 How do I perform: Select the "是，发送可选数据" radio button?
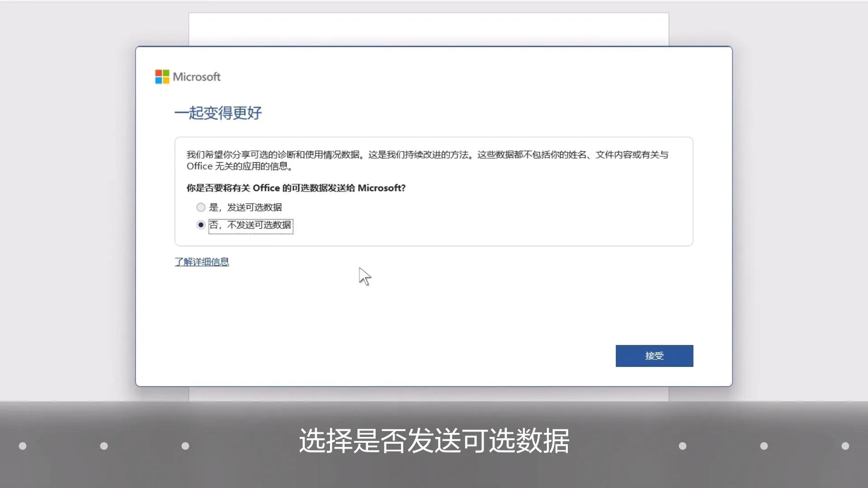pyautogui.click(x=201, y=207)
